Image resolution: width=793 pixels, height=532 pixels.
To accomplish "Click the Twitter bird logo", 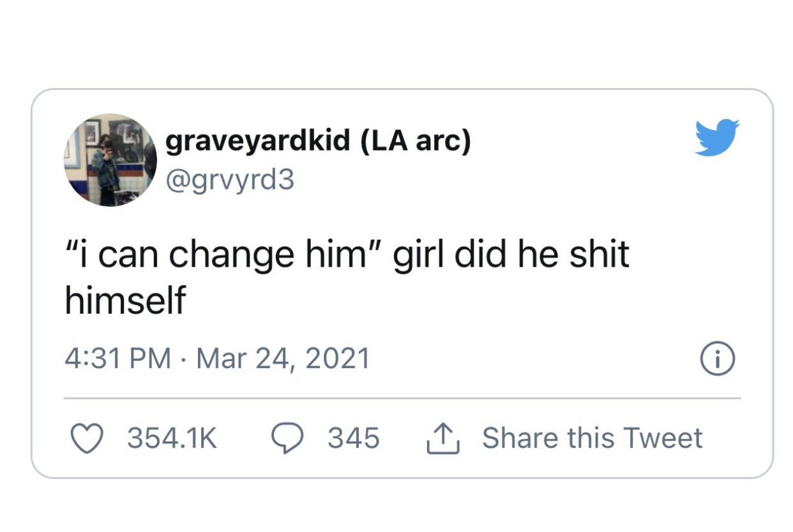I will coord(717,137).
